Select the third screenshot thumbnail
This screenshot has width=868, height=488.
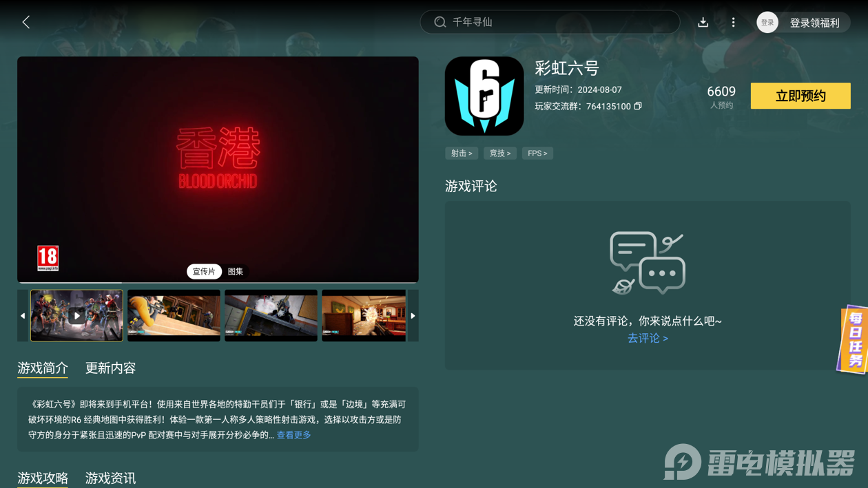point(271,315)
